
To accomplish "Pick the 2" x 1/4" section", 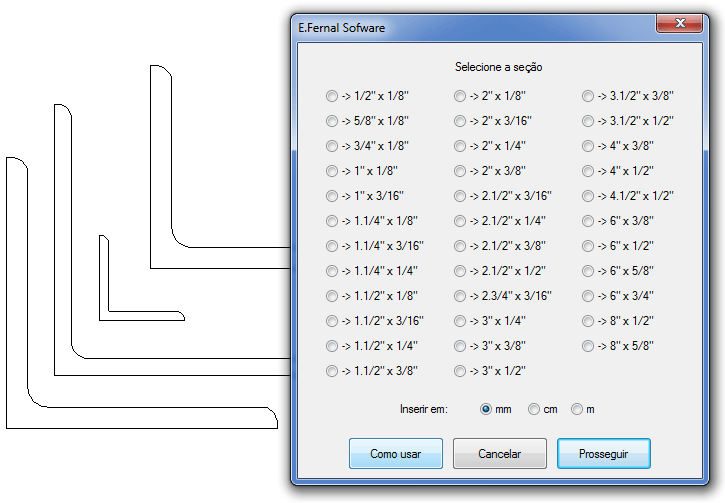I will pos(460,146).
